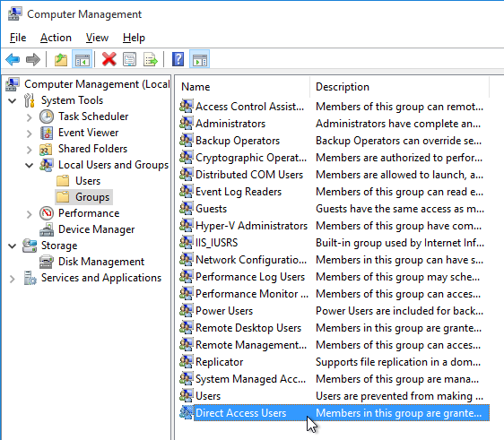Image resolution: width=504 pixels, height=440 pixels.
Task: Select the Users folder in tree
Action: pos(87,181)
